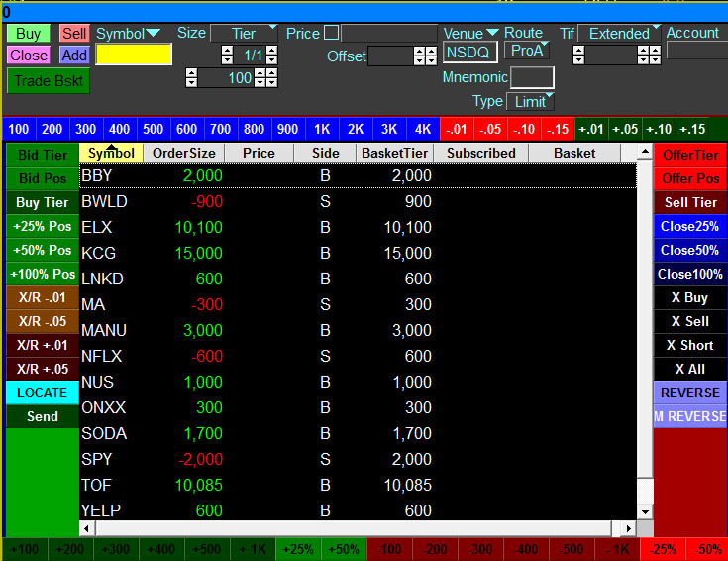Click the X/R +.05 button
728x561 pixels.
(43, 369)
